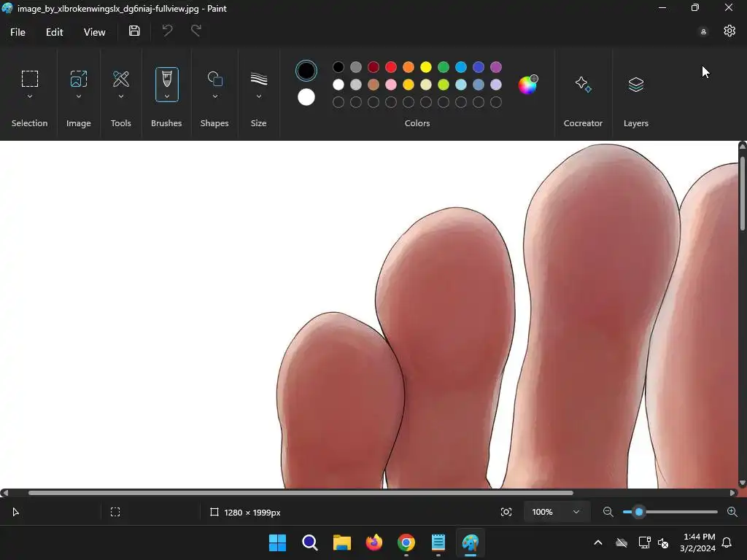747x560 pixels.
Task: Pick the red color swatch
Action: click(391, 67)
